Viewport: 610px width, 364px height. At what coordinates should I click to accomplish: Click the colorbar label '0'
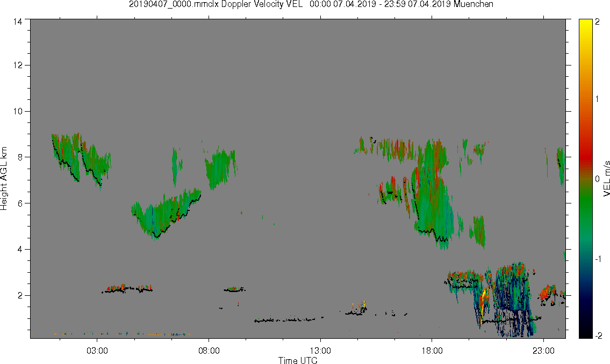point(598,179)
